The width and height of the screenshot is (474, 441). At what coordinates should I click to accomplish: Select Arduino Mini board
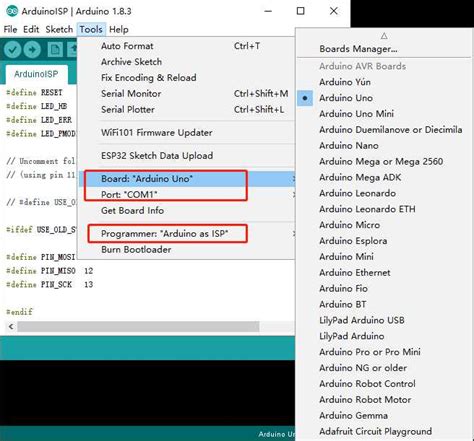384,257
